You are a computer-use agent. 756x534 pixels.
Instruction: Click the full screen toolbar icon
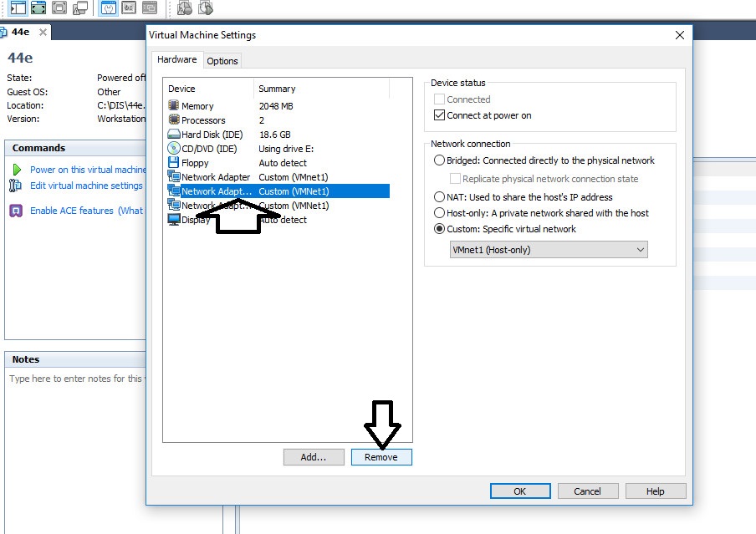(38, 8)
